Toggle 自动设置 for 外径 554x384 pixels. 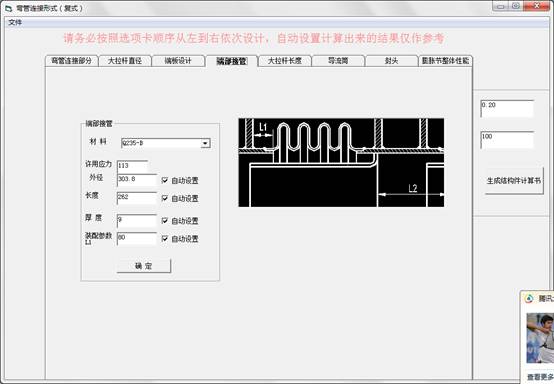pos(165,181)
